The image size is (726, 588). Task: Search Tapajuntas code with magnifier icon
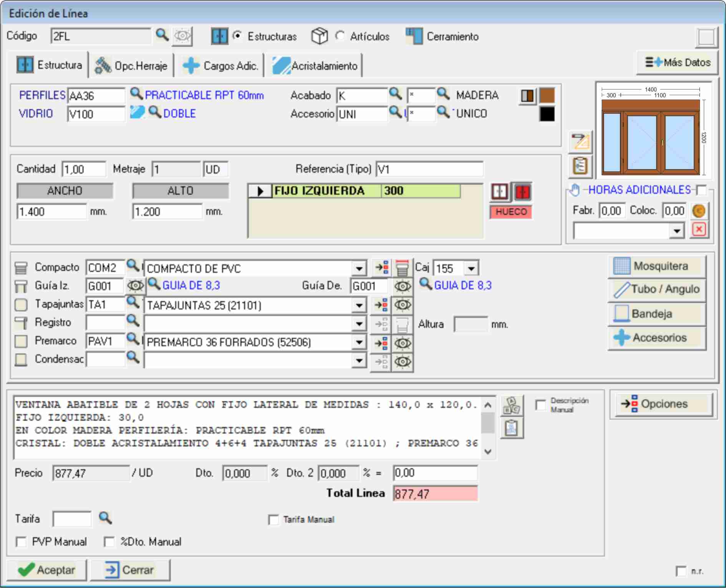pyautogui.click(x=133, y=302)
